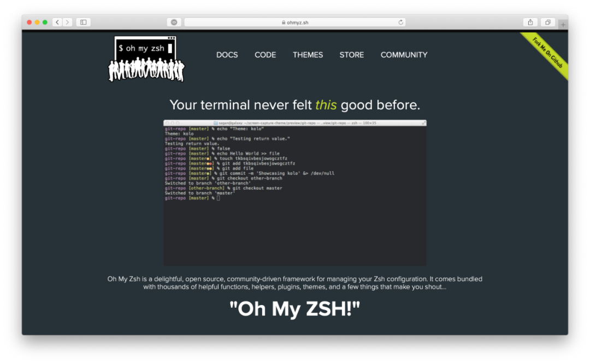Click the lock icon in address bar
This screenshot has height=364, width=590.
(284, 22)
